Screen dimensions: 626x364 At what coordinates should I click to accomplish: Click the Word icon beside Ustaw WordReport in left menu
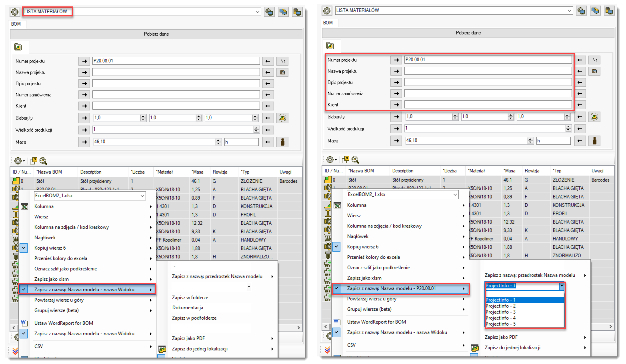(x=24, y=323)
